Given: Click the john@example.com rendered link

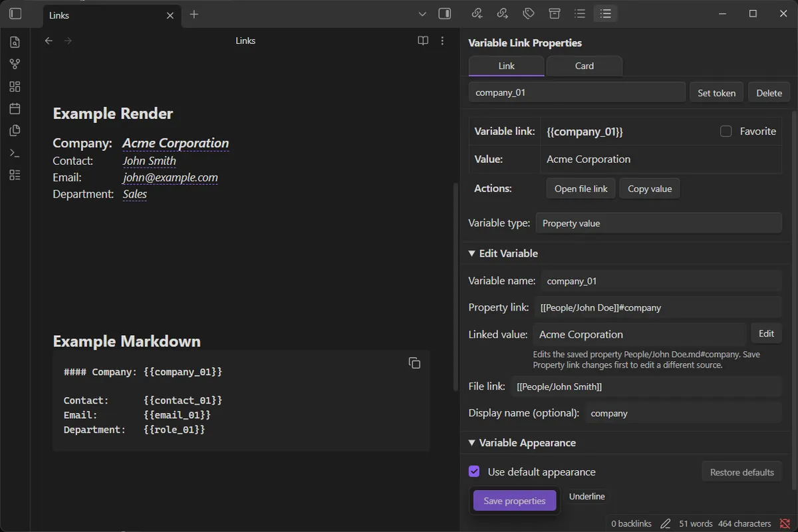Looking at the screenshot, I should point(170,178).
